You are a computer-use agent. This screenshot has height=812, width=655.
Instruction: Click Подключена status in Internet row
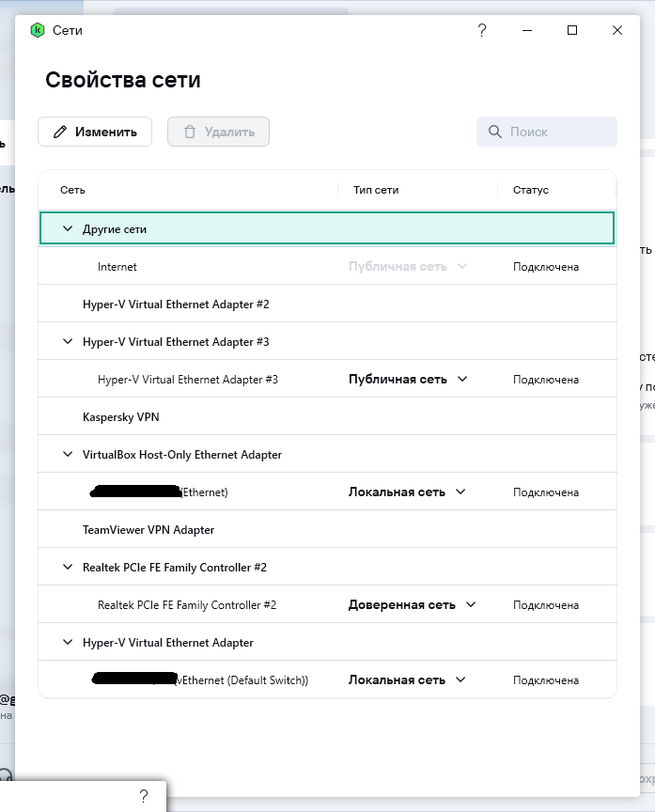tap(546, 267)
